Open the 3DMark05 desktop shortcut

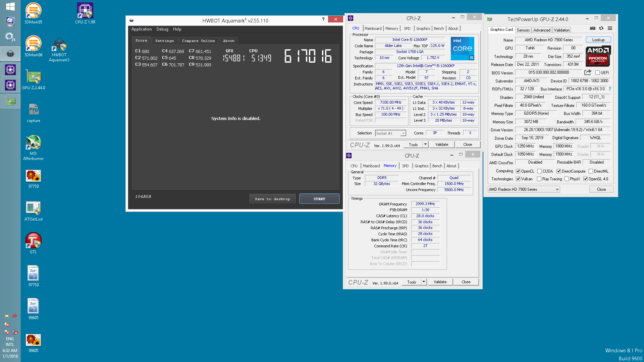pos(33,13)
